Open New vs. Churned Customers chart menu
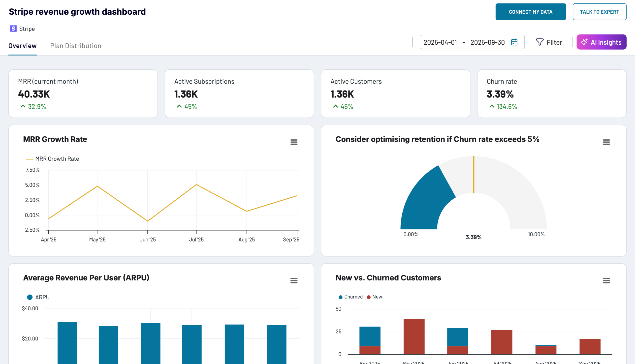The image size is (635, 364). pos(606,281)
